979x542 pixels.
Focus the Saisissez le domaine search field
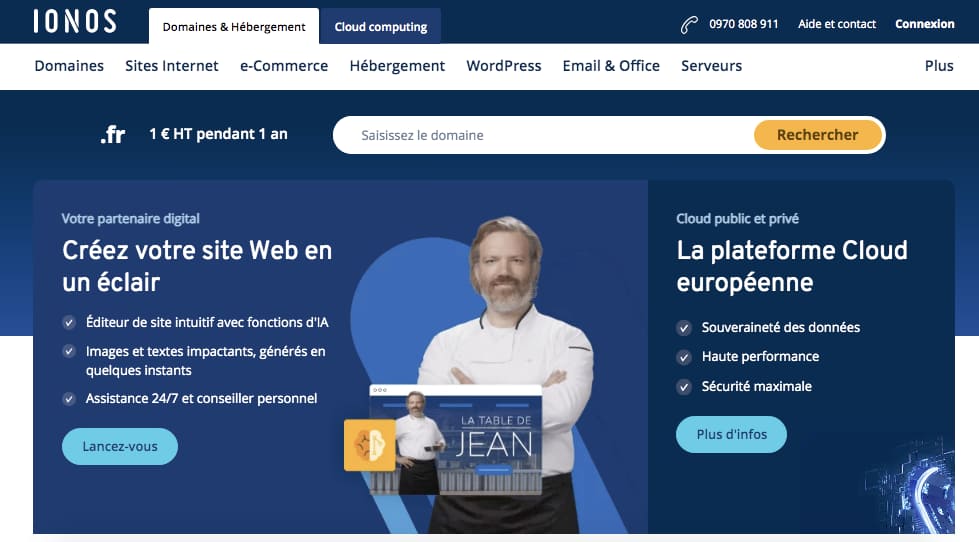coord(543,135)
